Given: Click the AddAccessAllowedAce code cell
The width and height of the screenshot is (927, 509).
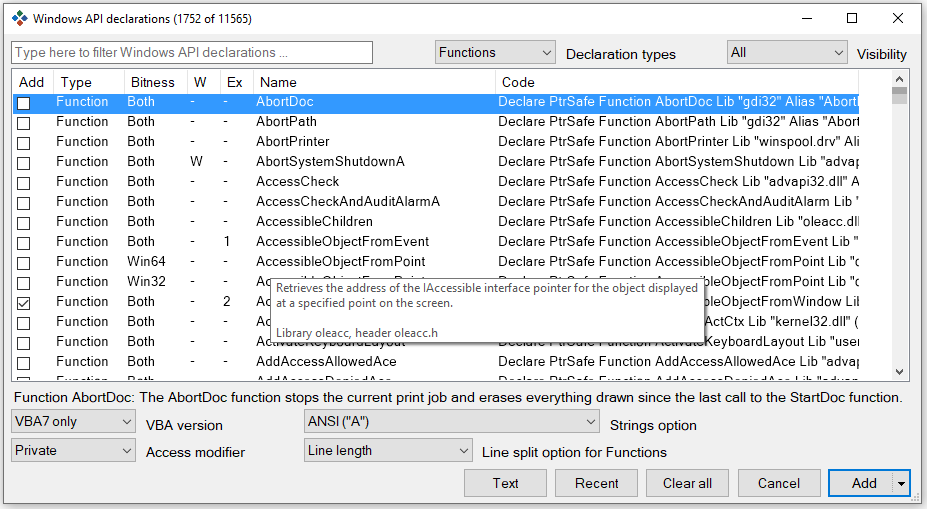Looking at the screenshot, I should pos(678,362).
